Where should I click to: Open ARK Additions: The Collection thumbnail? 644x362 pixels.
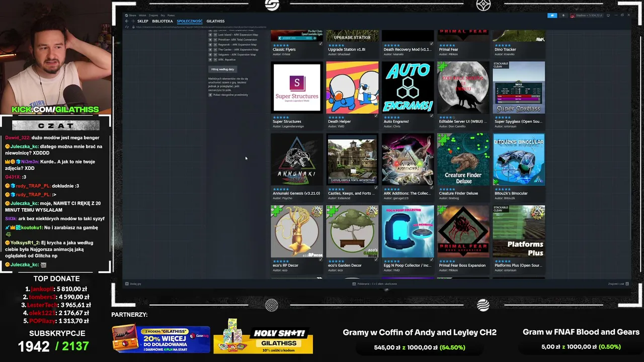[408, 159]
